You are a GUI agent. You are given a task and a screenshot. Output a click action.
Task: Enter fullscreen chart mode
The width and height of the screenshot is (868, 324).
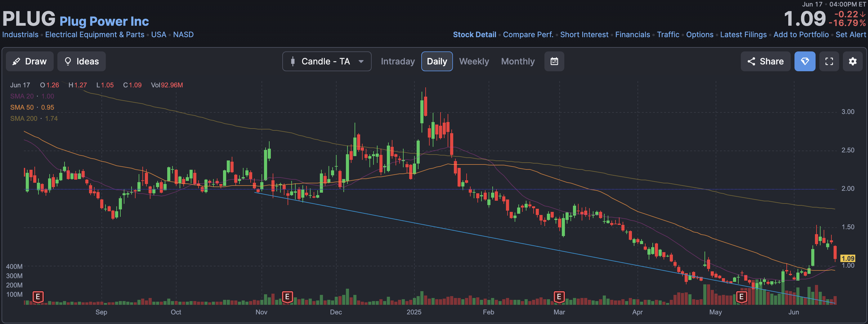(829, 61)
